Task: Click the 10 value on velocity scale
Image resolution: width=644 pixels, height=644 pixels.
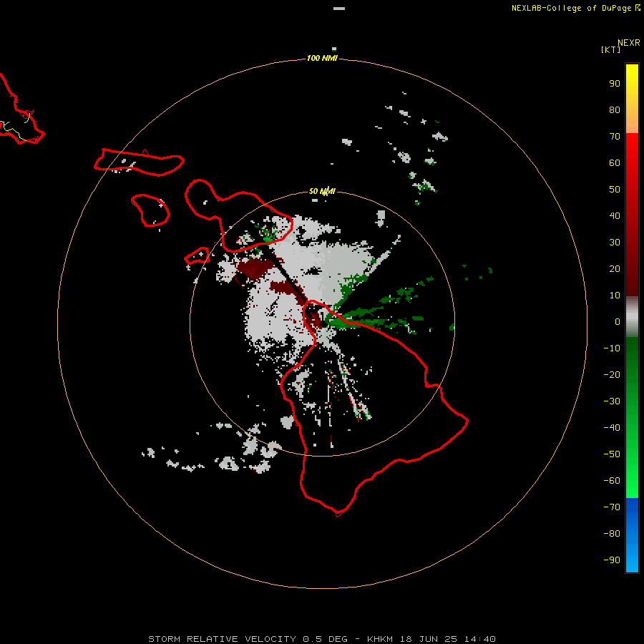Action: coord(615,296)
